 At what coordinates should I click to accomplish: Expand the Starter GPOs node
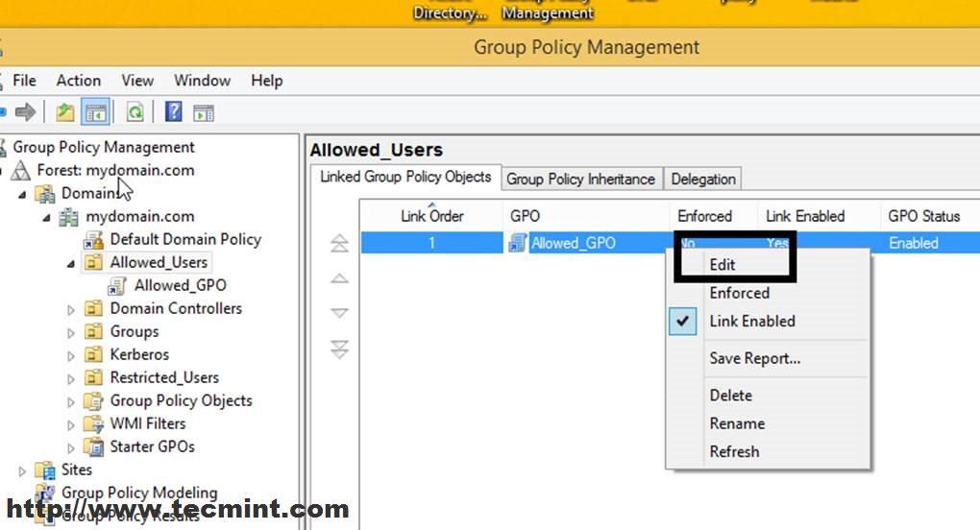[x=71, y=448]
